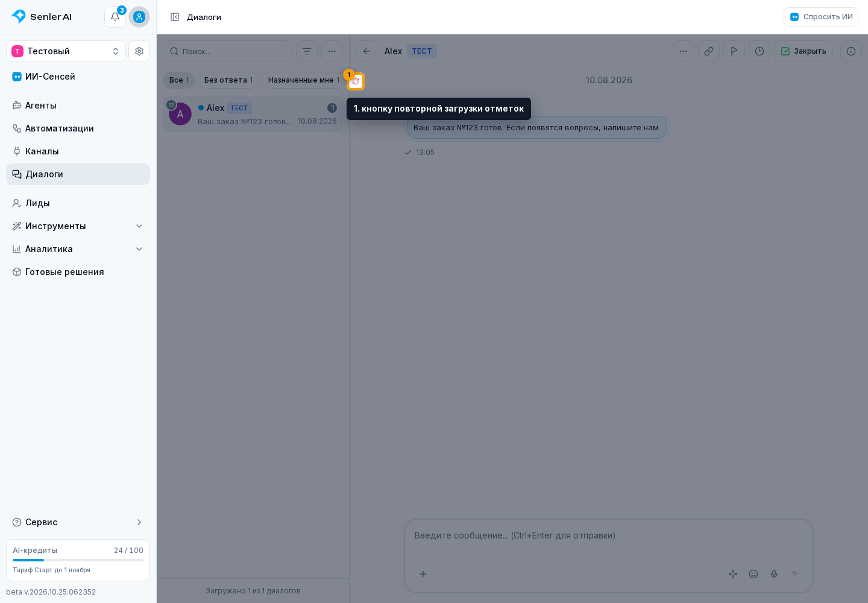Open Каналы section
Viewport: 868px width, 603px height.
tap(78, 151)
